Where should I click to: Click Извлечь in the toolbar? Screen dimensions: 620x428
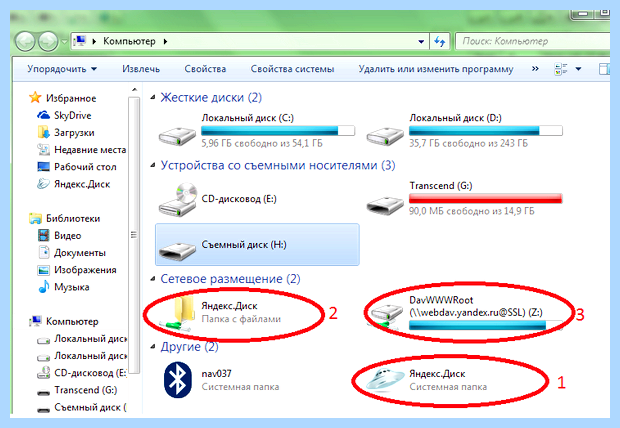[x=141, y=69]
